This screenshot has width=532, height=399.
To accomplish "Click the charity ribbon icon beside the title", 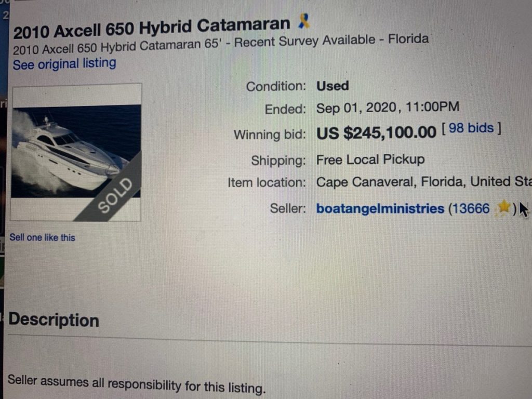I will [x=304, y=22].
